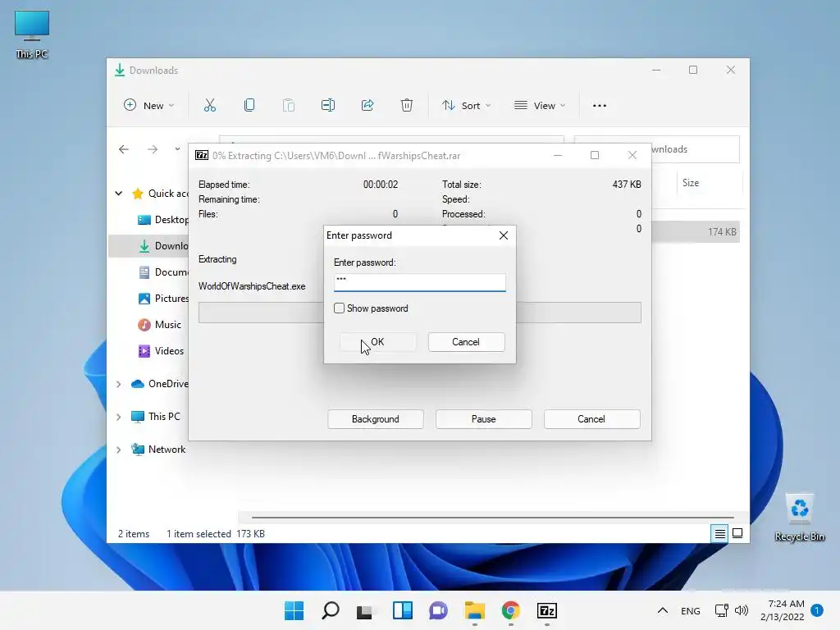
Task: Click the Delete trash icon in Explorer toolbar
Action: coord(407,106)
